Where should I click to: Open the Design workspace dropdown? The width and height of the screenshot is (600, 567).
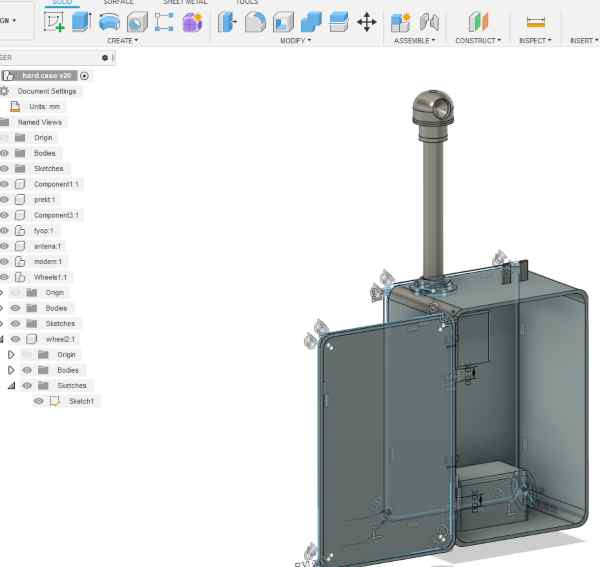pyautogui.click(x=8, y=20)
